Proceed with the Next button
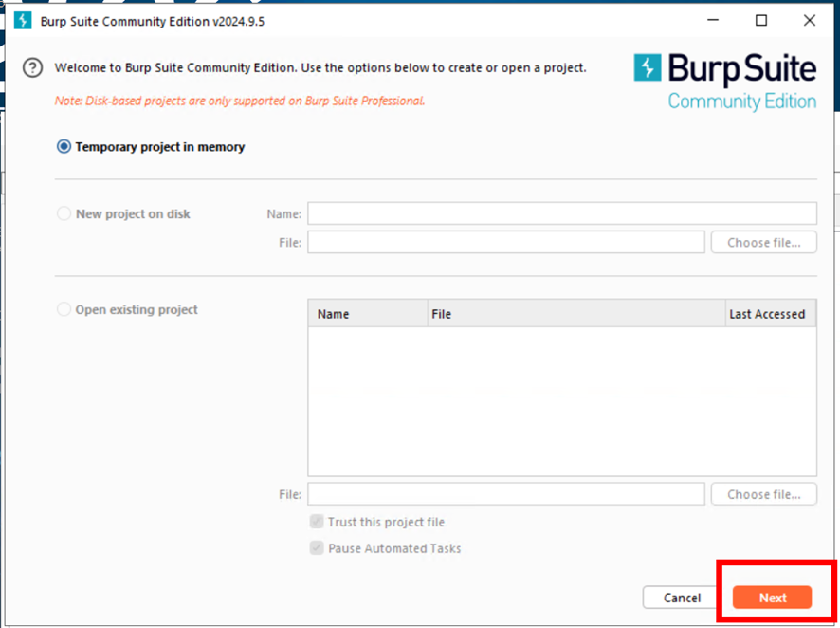The image size is (840, 628). point(772,598)
